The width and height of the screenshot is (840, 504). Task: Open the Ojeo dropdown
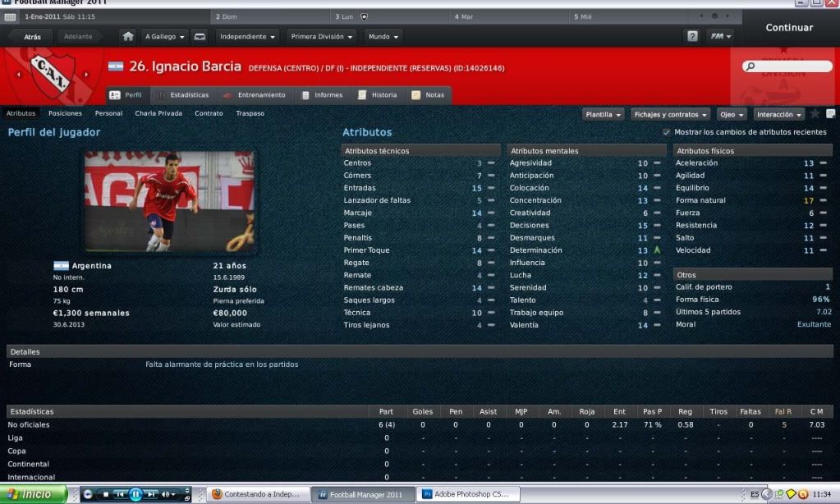pyautogui.click(x=732, y=114)
